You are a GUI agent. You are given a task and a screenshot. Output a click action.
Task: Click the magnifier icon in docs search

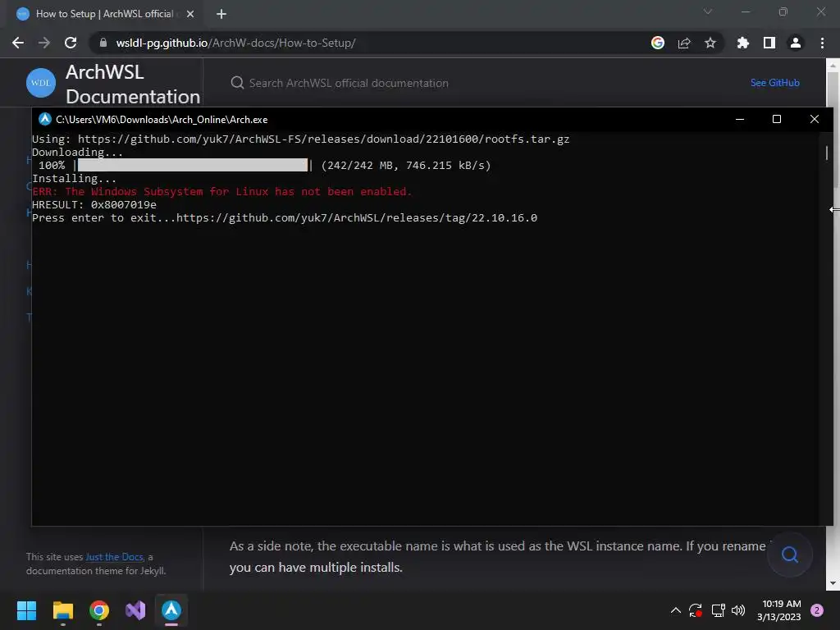(x=237, y=83)
